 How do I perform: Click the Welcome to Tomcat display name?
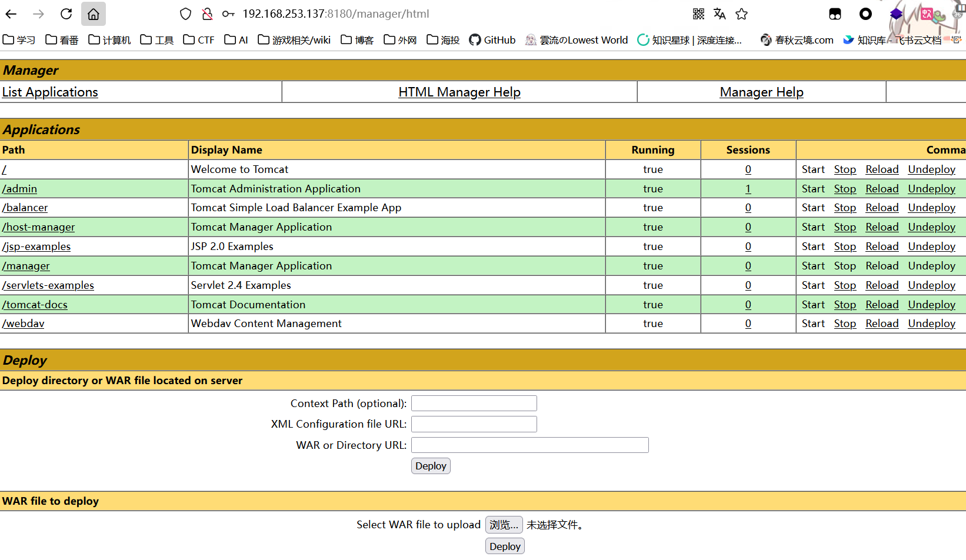pos(239,169)
